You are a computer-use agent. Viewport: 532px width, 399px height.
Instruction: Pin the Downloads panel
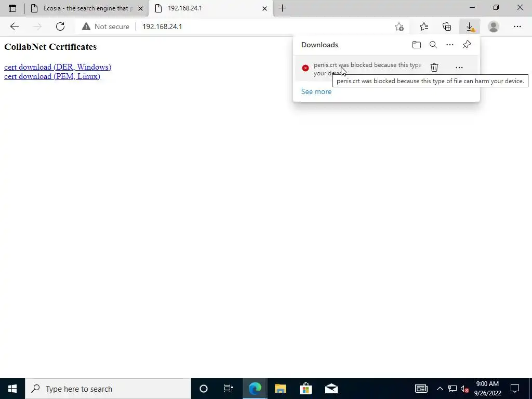[467, 45]
